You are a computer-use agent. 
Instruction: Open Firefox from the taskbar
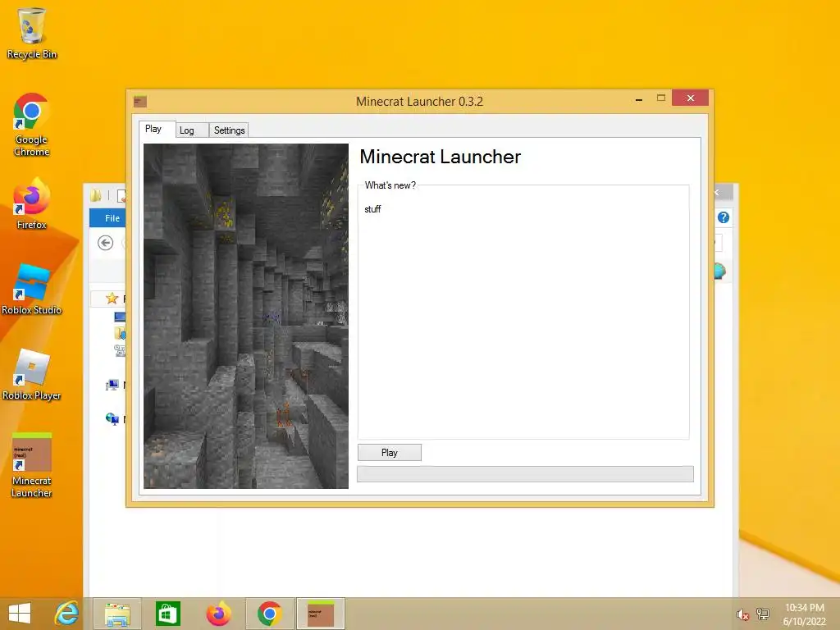[218, 614]
